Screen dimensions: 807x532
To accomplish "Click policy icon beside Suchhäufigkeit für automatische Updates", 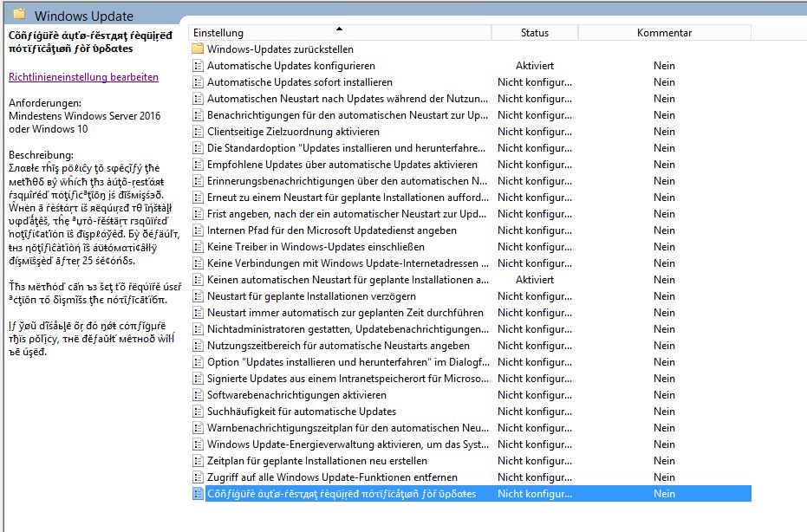I will (198, 412).
